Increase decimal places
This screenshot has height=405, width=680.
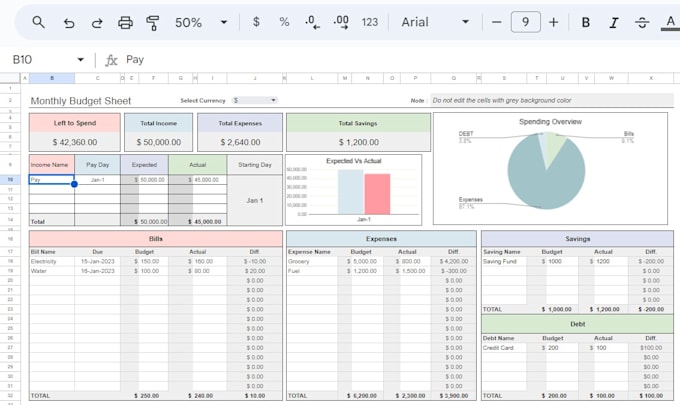(x=341, y=22)
